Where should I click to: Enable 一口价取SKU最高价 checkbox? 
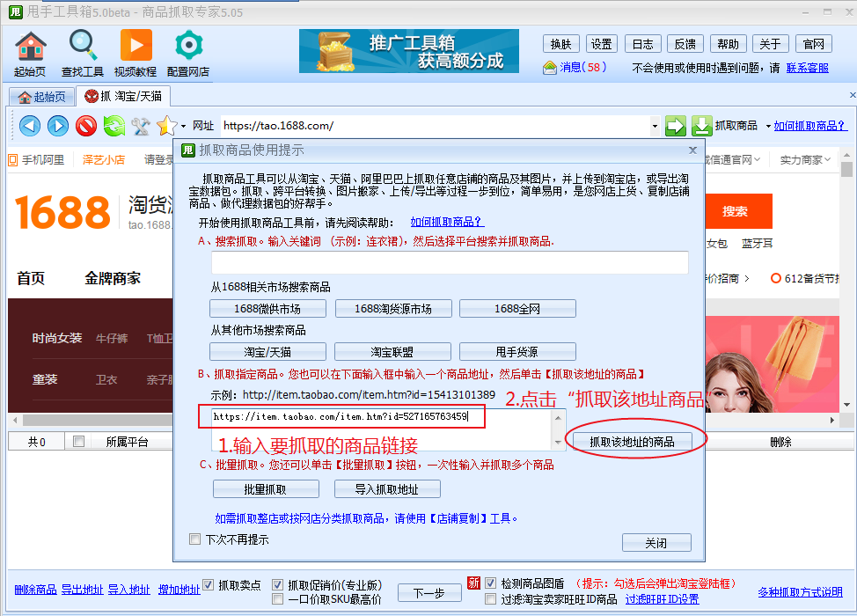278,599
